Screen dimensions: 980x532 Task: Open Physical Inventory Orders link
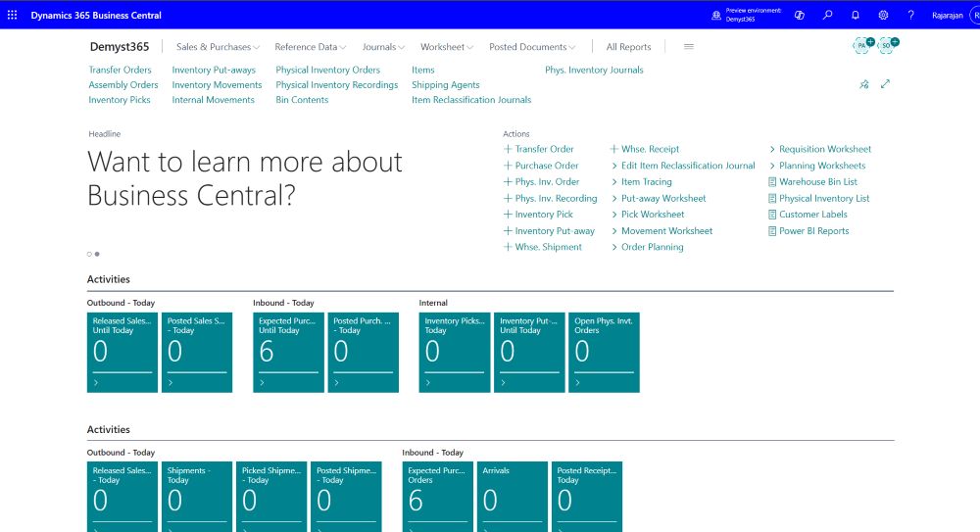(327, 70)
